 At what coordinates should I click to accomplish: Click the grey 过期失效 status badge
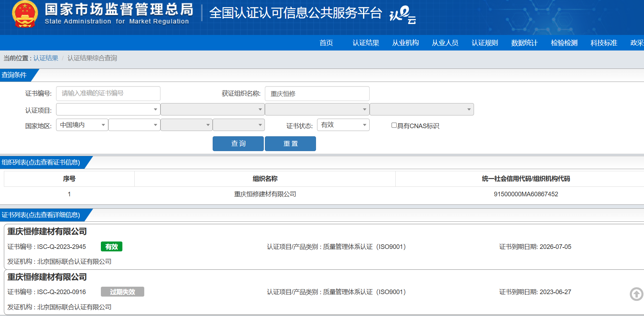tap(122, 292)
